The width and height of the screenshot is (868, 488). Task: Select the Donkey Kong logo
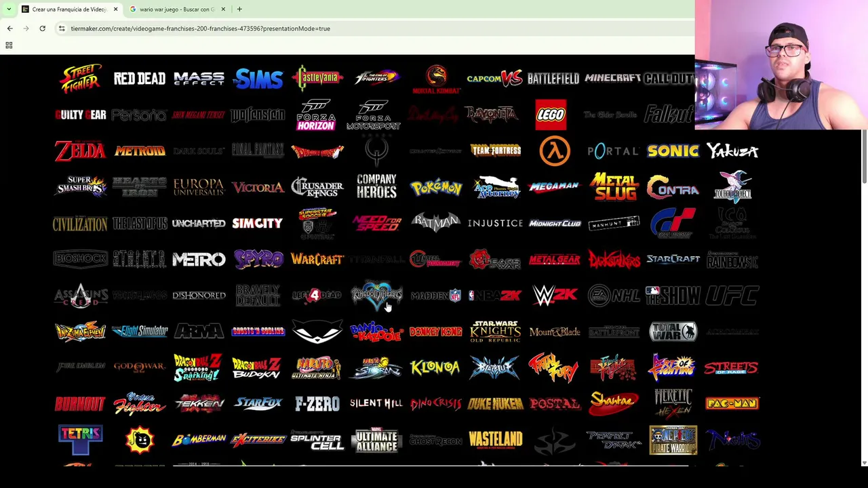(x=435, y=331)
